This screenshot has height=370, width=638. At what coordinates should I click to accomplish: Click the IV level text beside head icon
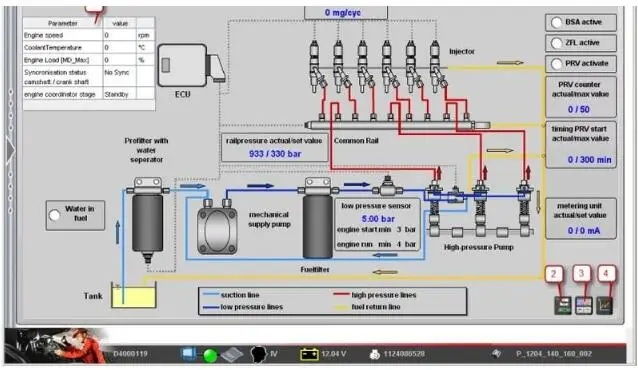tap(274, 354)
